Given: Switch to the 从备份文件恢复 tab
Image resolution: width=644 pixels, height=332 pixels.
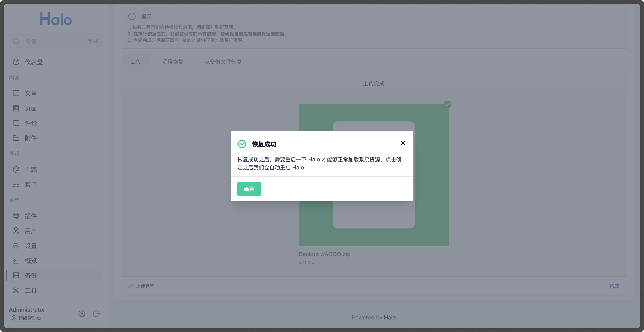Looking at the screenshot, I should 223,62.
